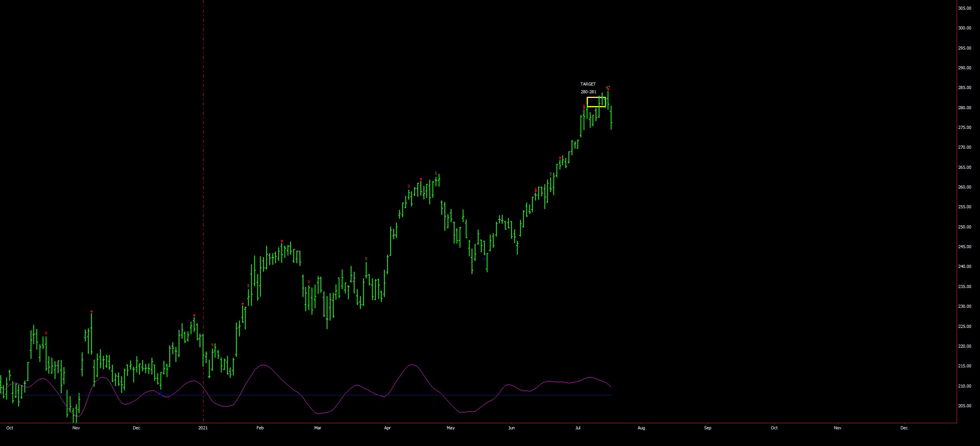
Task: Click the Aug month label on time axis
Action: pyautogui.click(x=641, y=428)
